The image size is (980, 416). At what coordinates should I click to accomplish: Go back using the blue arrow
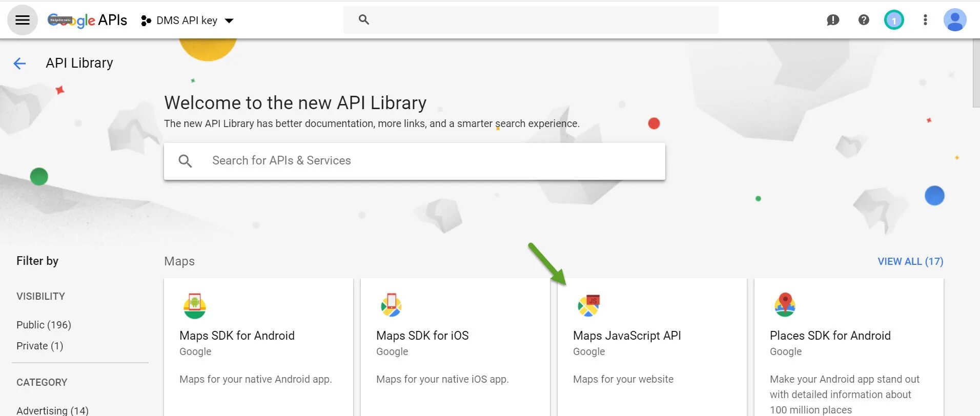pos(19,63)
